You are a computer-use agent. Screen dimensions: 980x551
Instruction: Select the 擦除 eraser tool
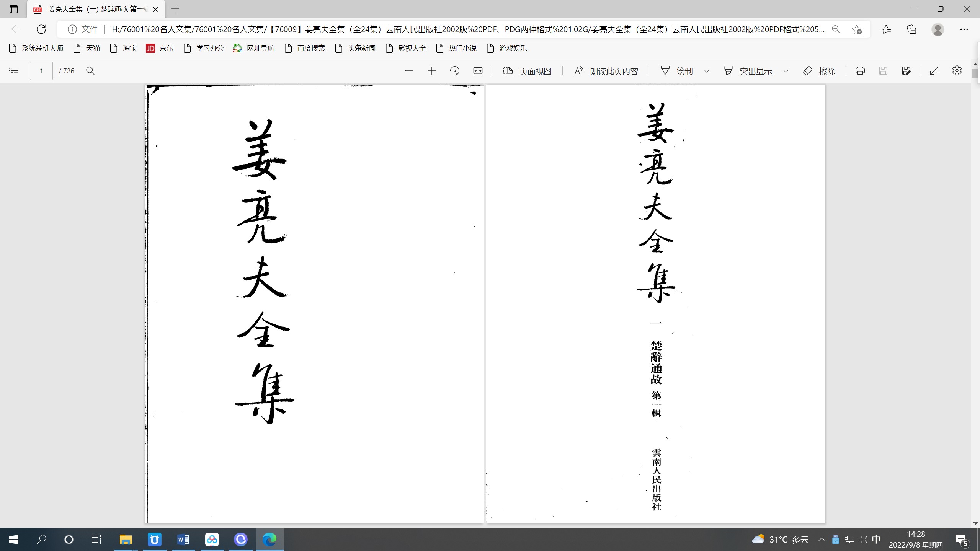point(819,71)
